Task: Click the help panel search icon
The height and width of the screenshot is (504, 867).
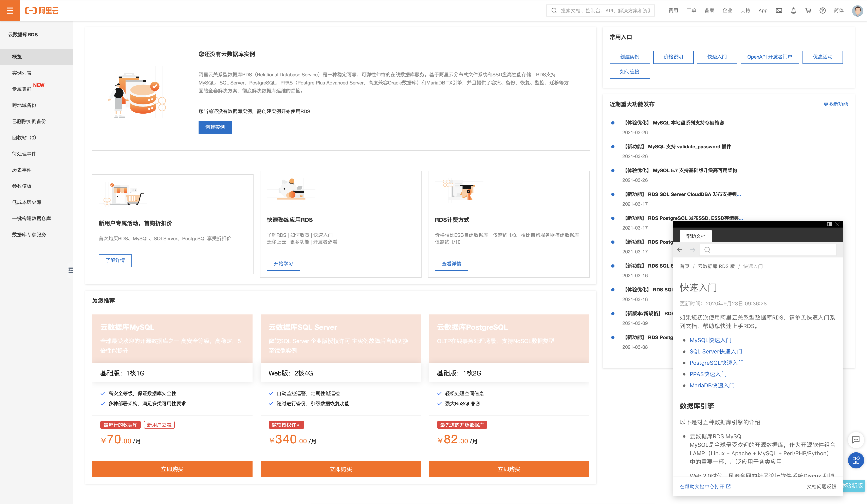Action: (707, 250)
